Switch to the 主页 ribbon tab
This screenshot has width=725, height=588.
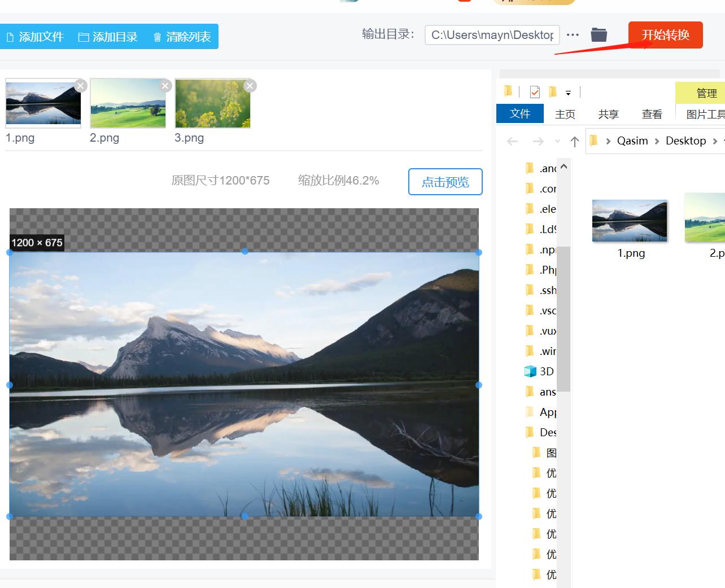coord(565,114)
